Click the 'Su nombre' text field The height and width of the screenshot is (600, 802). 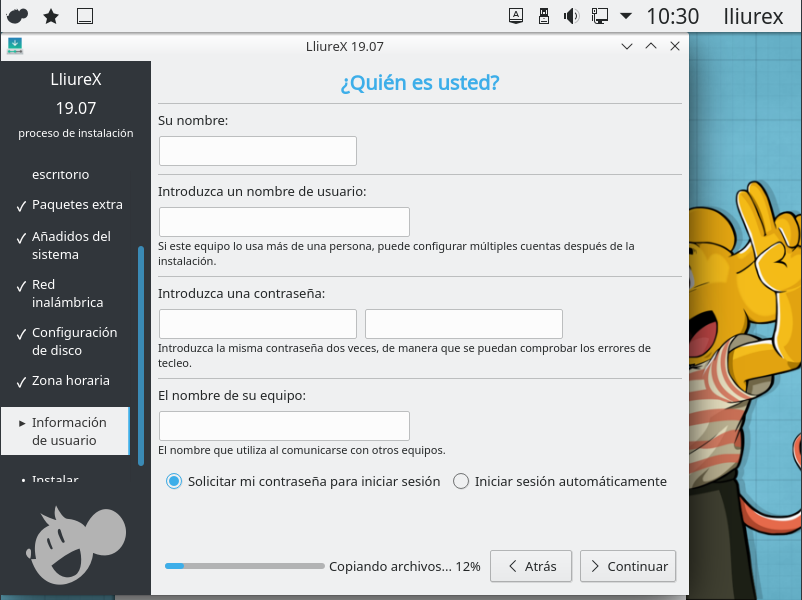click(258, 151)
